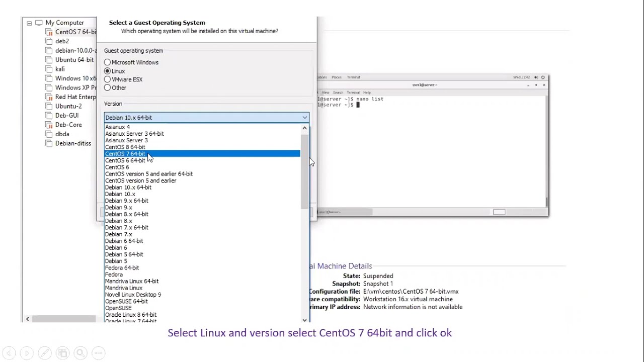Image resolution: width=644 pixels, height=362 pixels.
Task: Click the up arrow of the version list scrollbar
Action: (x=304, y=128)
